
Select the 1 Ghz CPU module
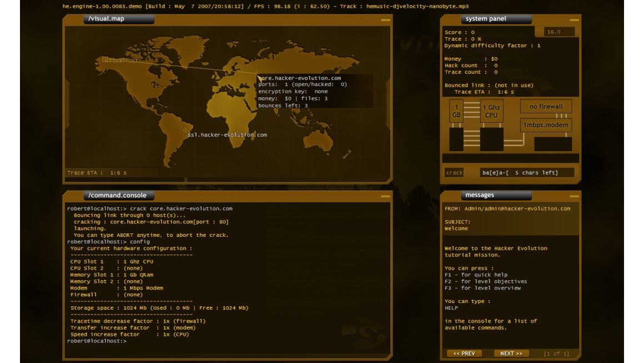click(491, 111)
